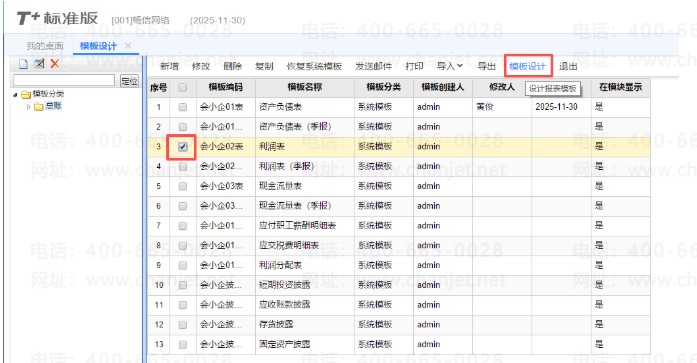Click the 在模块显示 column header
The width and height of the screenshot is (697, 363).
coord(621,87)
